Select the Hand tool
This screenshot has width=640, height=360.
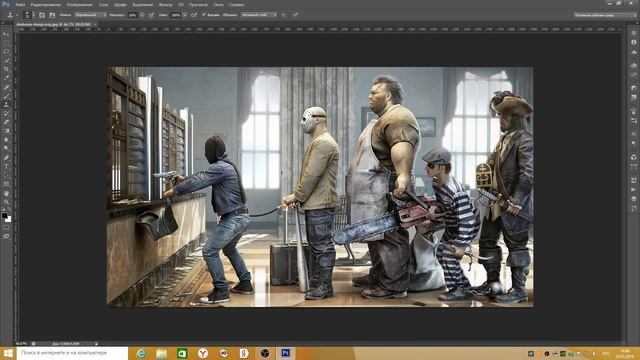click(6, 193)
